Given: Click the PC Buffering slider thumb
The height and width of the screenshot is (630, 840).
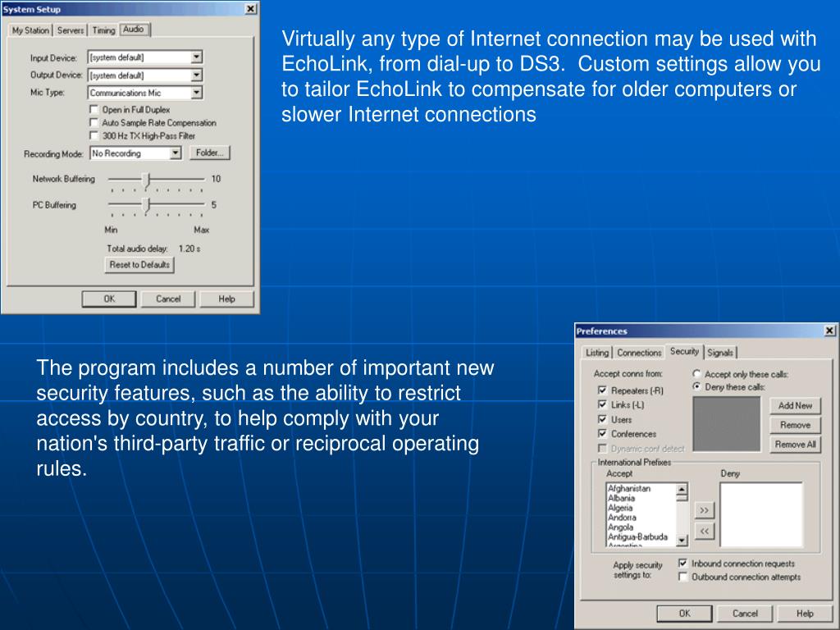Looking at the screenshot, I should tap(148, 206).
